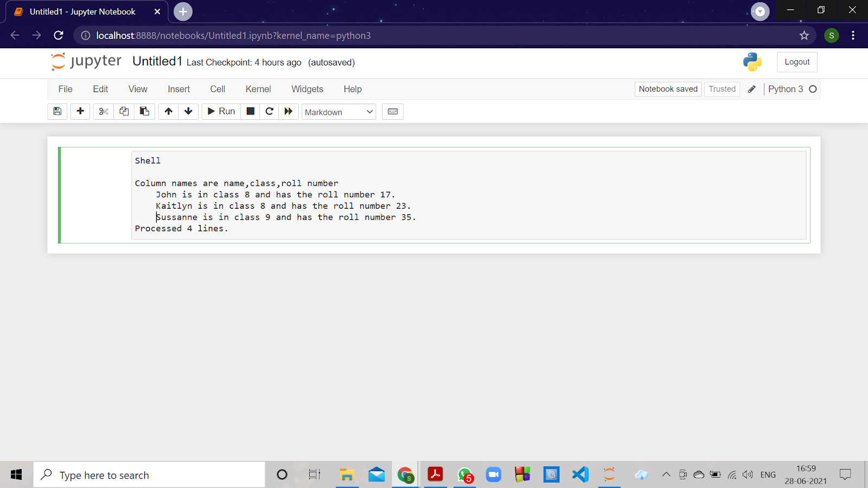Click the Notebook saved notification
The image size is (868, 488).
[x=668, y=89]
